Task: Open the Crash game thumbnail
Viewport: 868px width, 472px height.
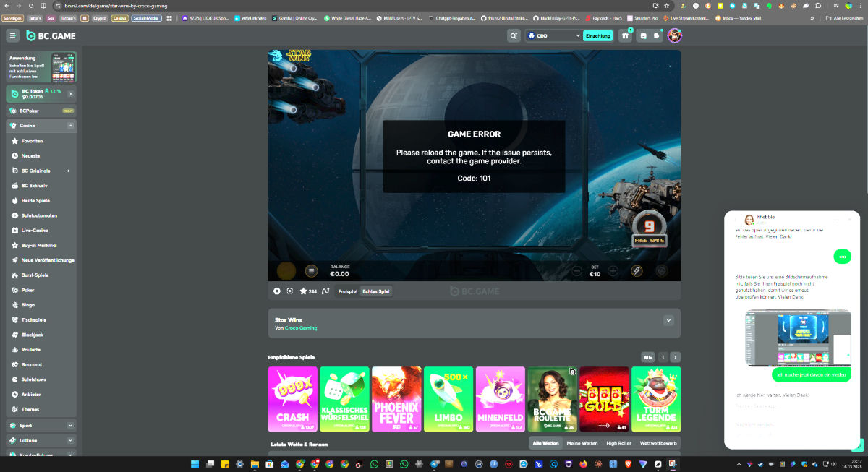Action: 292,399
